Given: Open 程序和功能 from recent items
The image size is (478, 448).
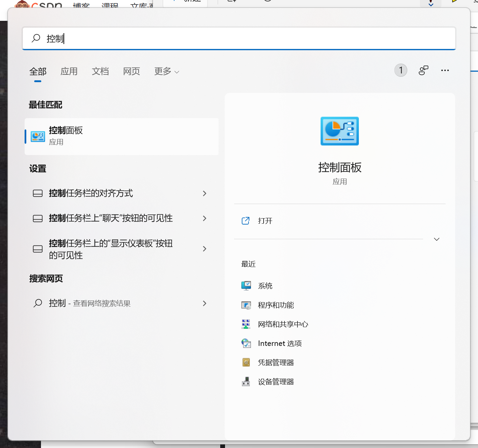Looking at the screenshot, I should click(276, 305).
